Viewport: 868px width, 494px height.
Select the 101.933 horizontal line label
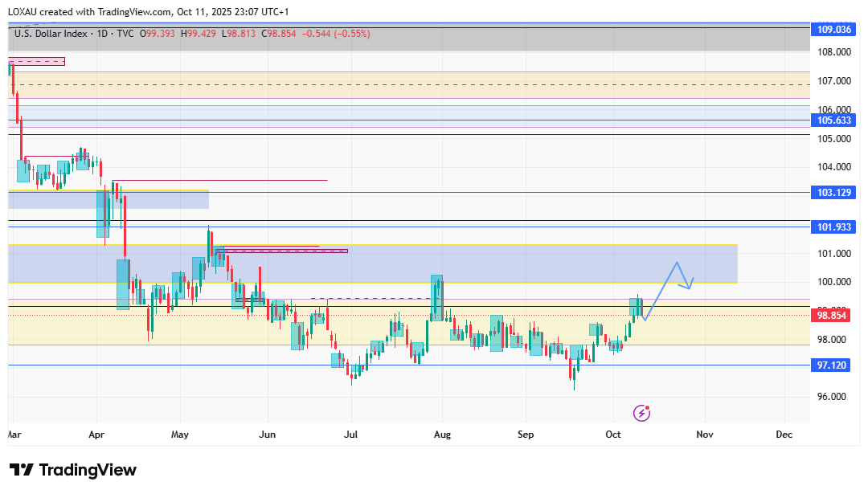(x=833, y=227)
